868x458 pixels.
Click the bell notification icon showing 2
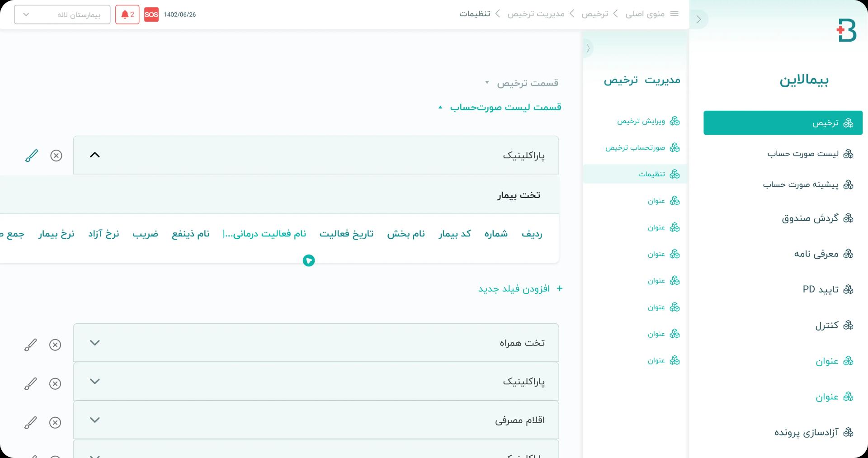point(127,14)
